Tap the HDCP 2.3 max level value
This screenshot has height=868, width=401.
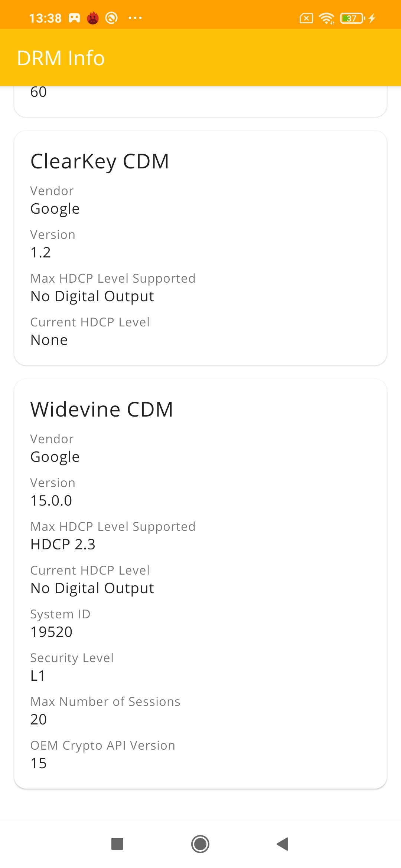coord(63,545)
